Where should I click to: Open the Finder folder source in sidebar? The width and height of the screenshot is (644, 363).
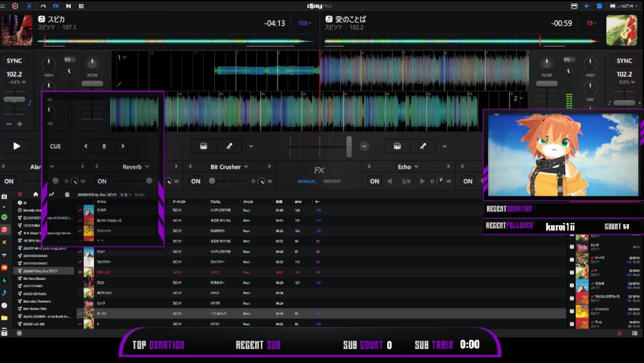4,318
